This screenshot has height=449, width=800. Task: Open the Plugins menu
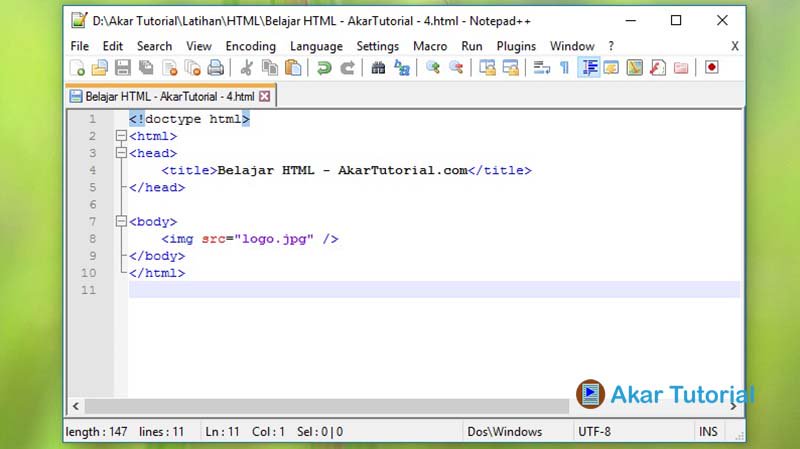point(516,46)
